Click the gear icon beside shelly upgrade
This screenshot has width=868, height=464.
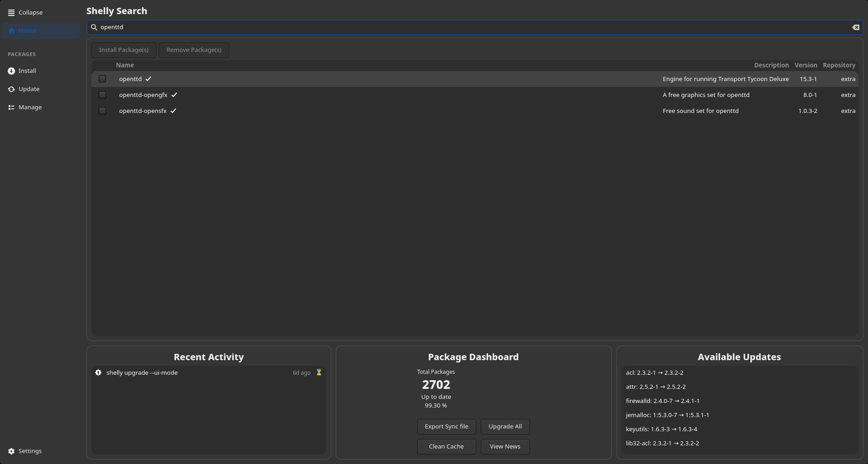(x=98, y=373)
